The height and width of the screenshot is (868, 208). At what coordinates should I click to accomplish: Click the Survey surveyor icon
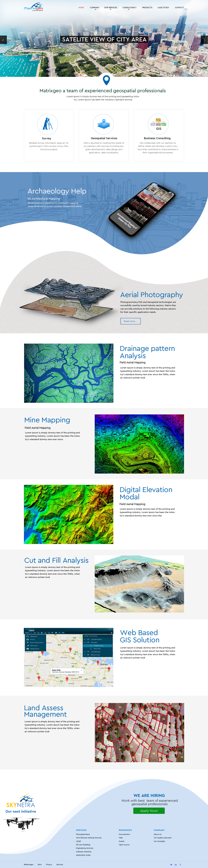[47, 124]
